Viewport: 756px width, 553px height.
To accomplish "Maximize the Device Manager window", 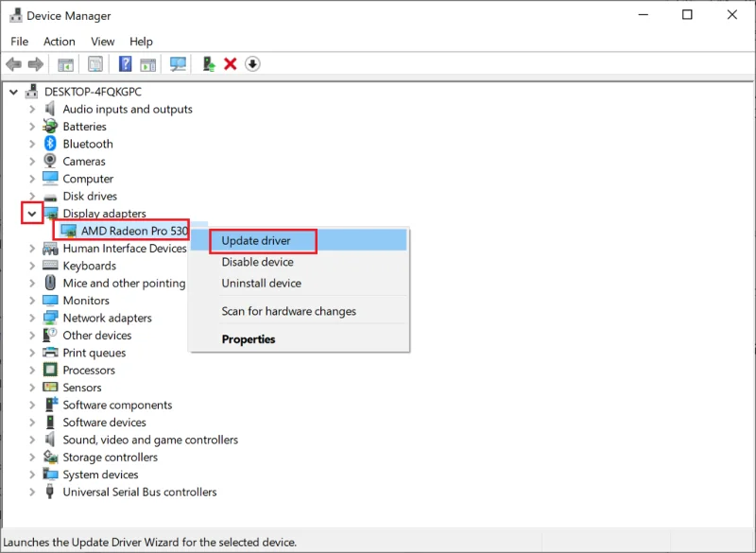I will [x=687, y=15].
